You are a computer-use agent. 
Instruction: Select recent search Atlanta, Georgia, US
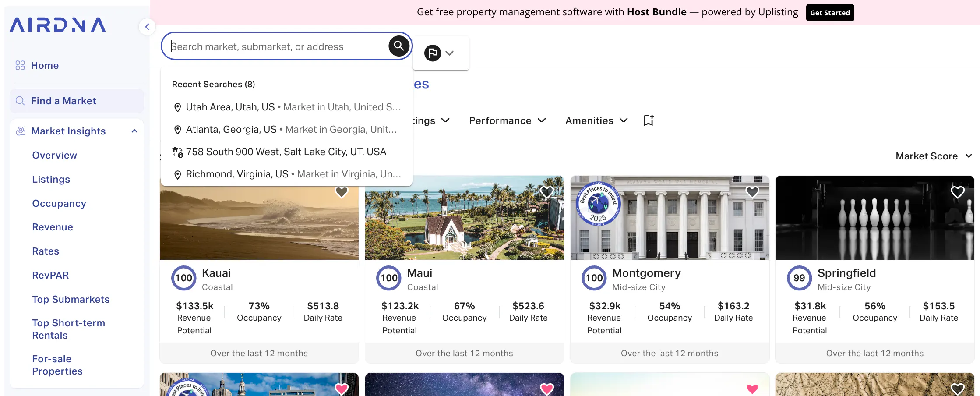pos(287,130)
